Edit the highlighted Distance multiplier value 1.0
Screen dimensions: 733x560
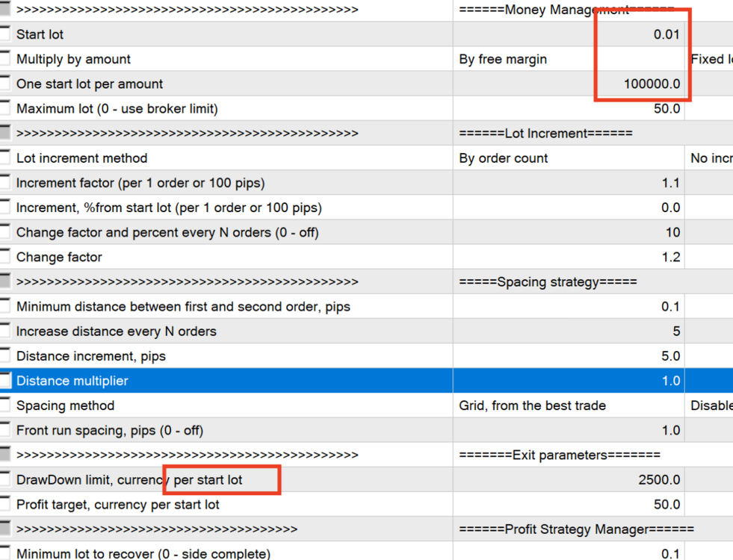569,381
